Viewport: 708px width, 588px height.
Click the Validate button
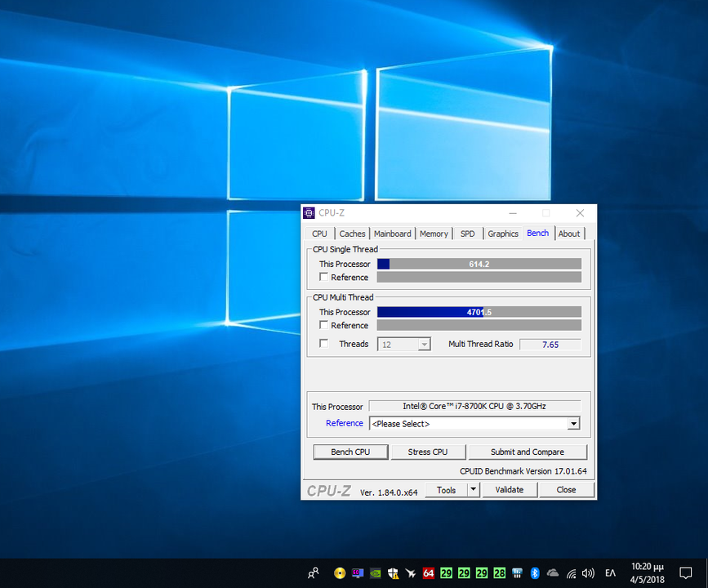pos(510,489)
